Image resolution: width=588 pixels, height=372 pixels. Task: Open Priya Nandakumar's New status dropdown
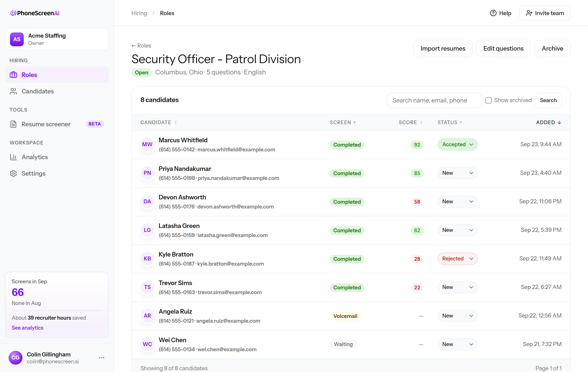pos(457,173)
